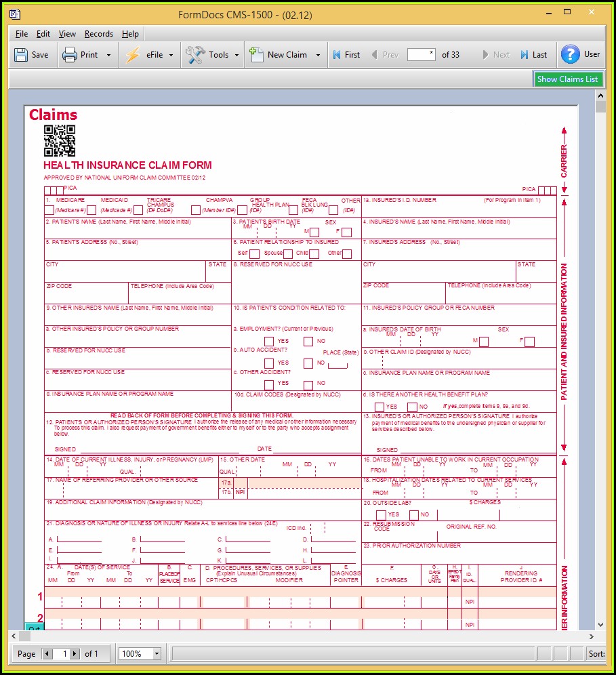Open the Records menu

tap(99, 34)
